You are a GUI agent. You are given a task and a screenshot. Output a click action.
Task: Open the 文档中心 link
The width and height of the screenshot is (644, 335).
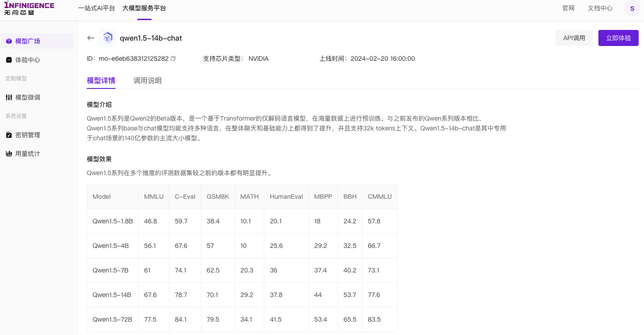point(600,8)
